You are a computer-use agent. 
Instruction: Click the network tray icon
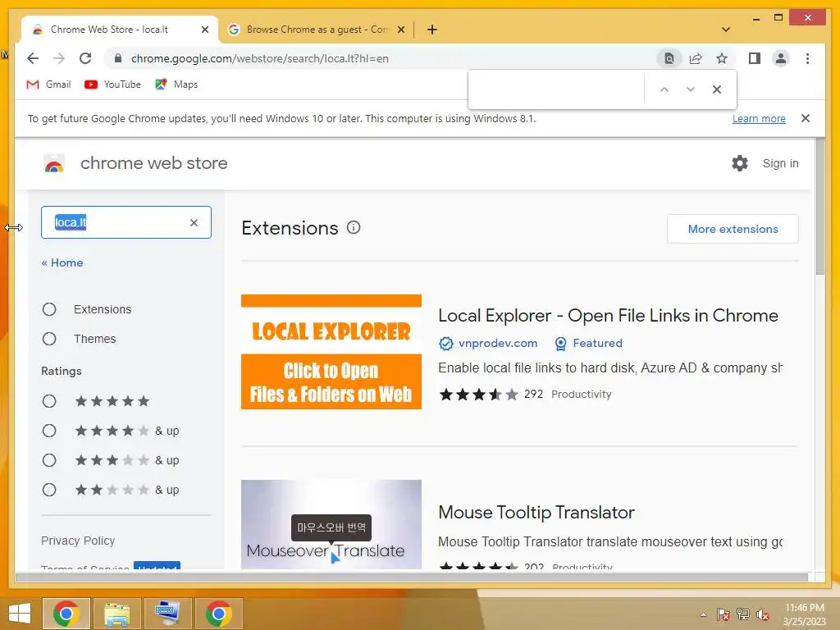[x=742, y=614]
